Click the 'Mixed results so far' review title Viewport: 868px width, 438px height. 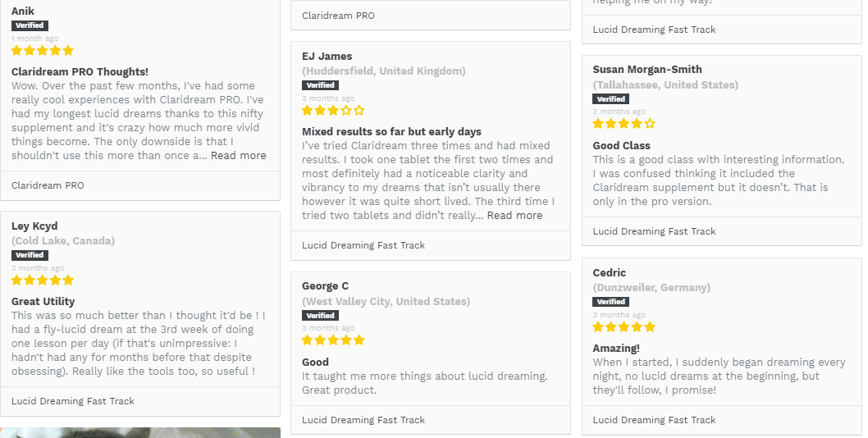(391, 132)
